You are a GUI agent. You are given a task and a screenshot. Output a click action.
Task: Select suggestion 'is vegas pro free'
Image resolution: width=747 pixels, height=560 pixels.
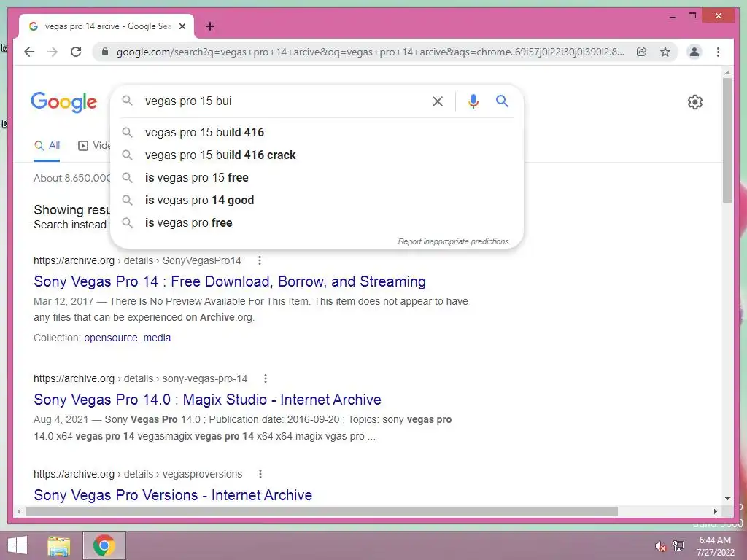pyautogui.click(x=317, y=223)
